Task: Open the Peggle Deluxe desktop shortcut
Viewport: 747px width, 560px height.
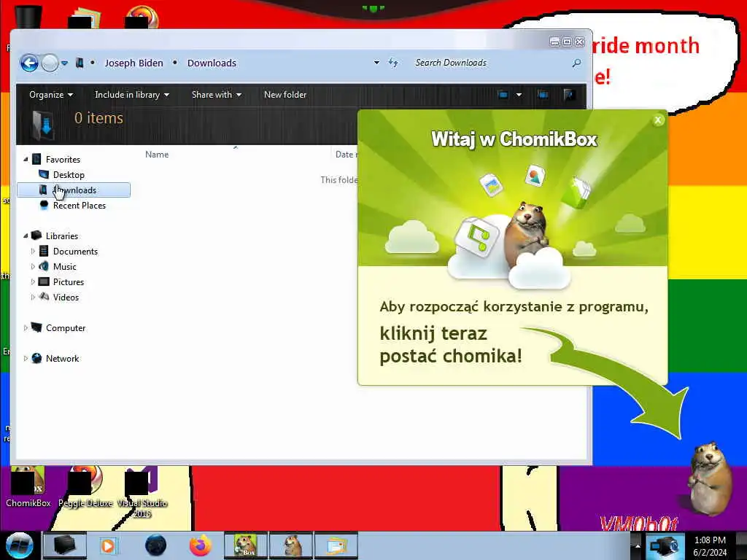Action: tap(85, 487)
